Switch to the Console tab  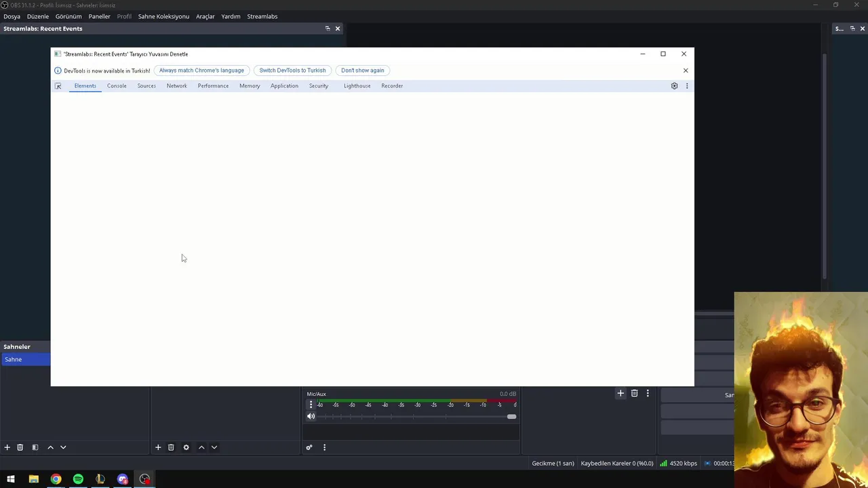point(117,86)
